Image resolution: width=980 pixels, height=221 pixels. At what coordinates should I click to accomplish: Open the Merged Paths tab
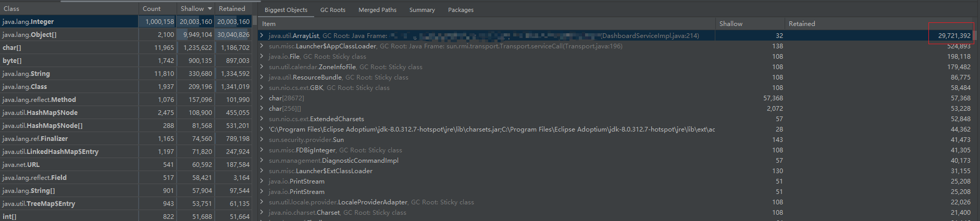377,10
